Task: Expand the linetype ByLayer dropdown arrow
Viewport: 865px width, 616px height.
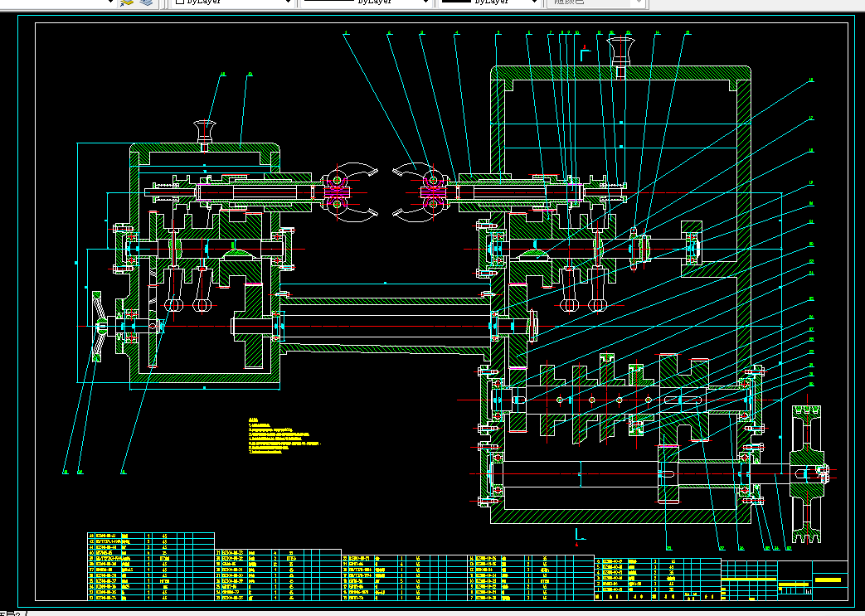Action: 425,2
